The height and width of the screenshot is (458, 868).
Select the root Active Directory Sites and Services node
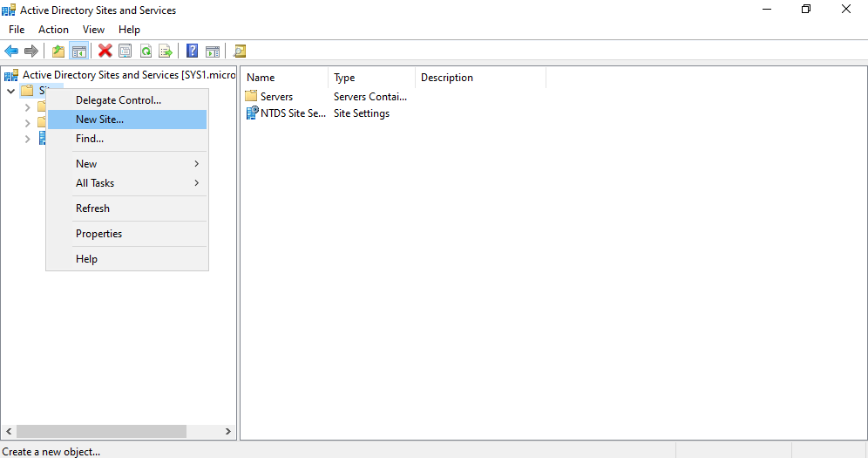pyautogui.click(x=128, y=75)
